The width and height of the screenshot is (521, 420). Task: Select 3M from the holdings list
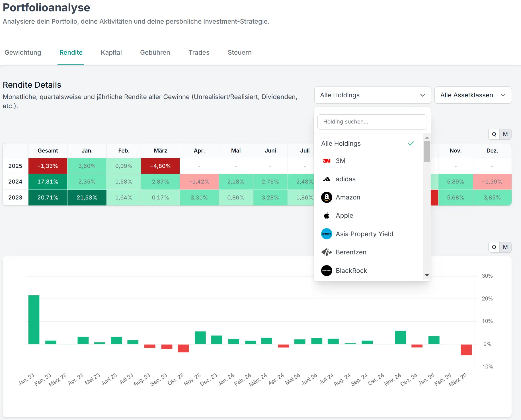(368, 161)
